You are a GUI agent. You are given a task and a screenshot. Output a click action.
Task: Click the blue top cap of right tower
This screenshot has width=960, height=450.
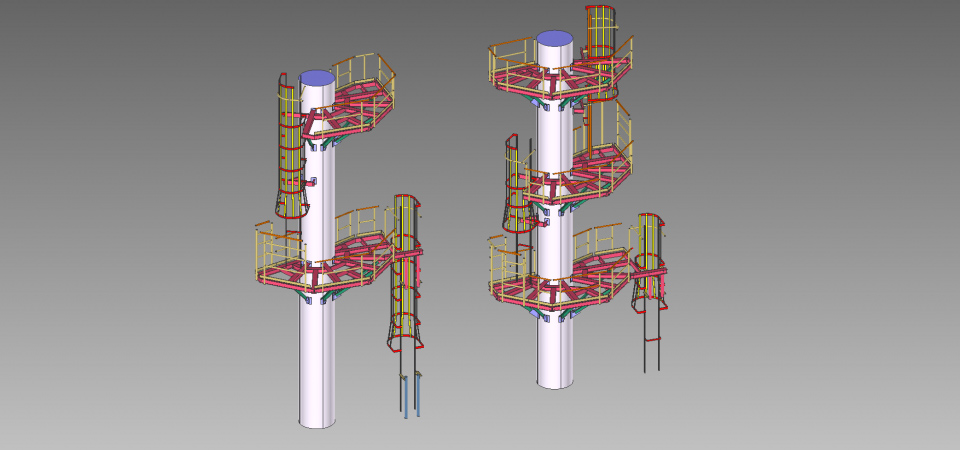click(555, 38)
